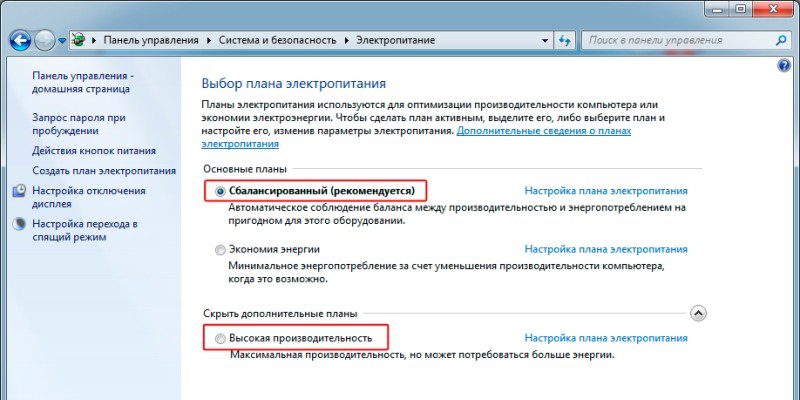Open the recent pages dropdown arrow
This screenshot has height=400, width=800.
click(62, 40)
